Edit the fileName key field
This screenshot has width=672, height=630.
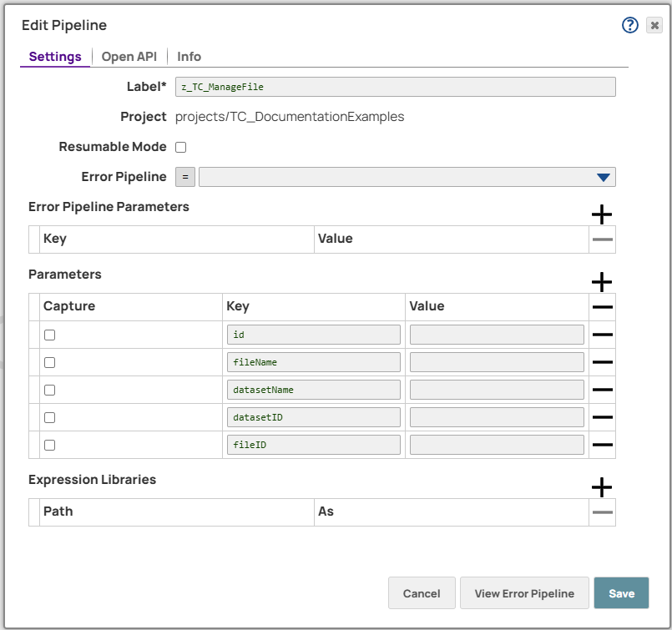(313, 362)
